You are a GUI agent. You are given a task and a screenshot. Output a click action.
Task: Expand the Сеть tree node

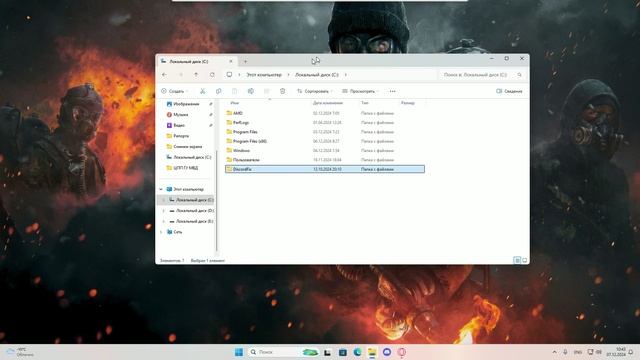pyautogui.click(x=161, y=232)
